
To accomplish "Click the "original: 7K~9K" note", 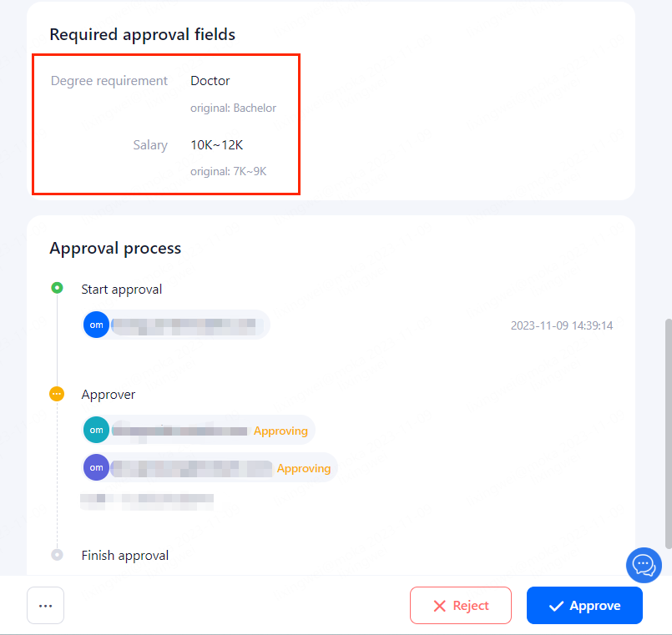I will tap(228, 171).
